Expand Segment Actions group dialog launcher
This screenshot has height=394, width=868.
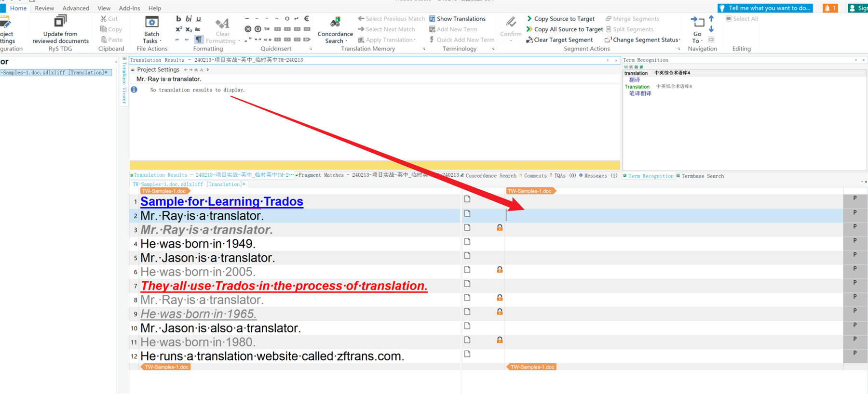pyautogui.click(x=679, y=49)
